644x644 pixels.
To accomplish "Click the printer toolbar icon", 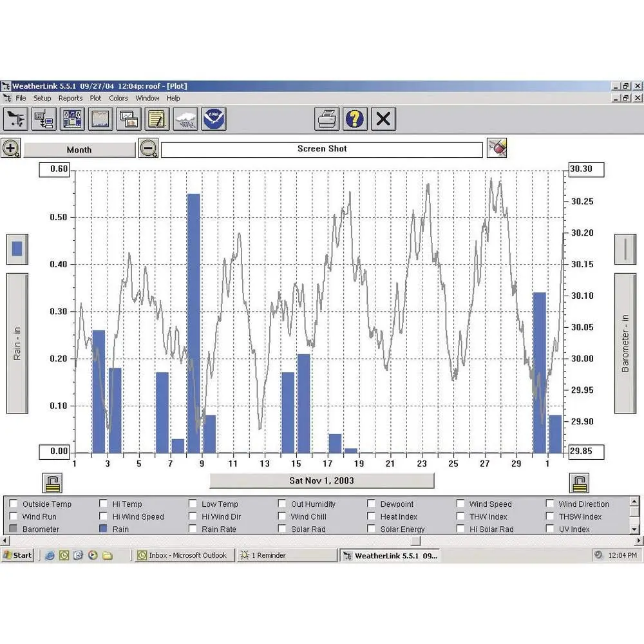I will pyautogui.click(x=327, y=119).
